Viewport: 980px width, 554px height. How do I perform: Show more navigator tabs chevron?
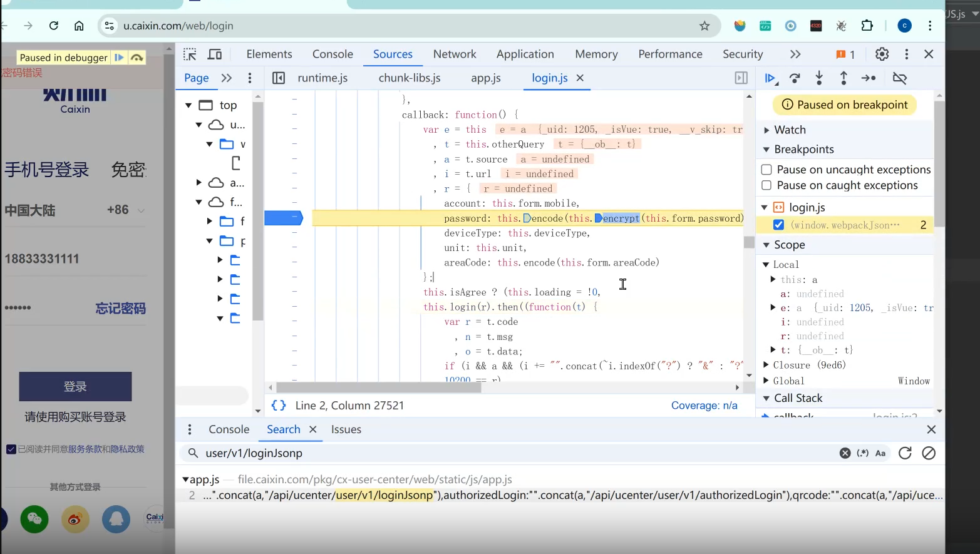tap(227, 78)
